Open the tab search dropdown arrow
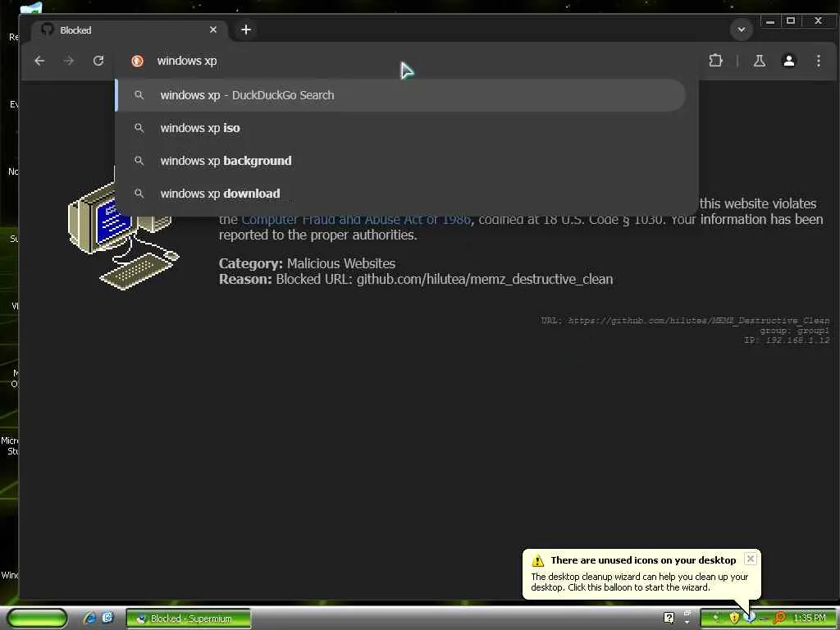This screenshot has width=840, height=630. click(x=742, y=30)
